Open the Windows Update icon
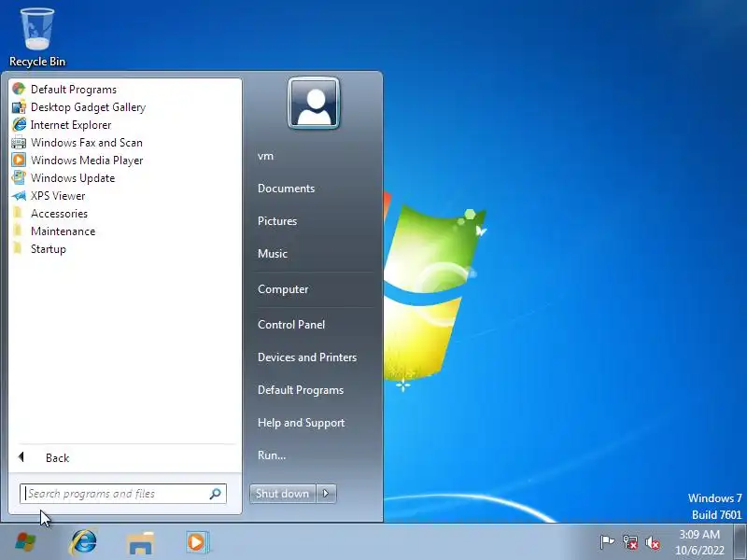 pyautogui.click(x=19, y=177)
